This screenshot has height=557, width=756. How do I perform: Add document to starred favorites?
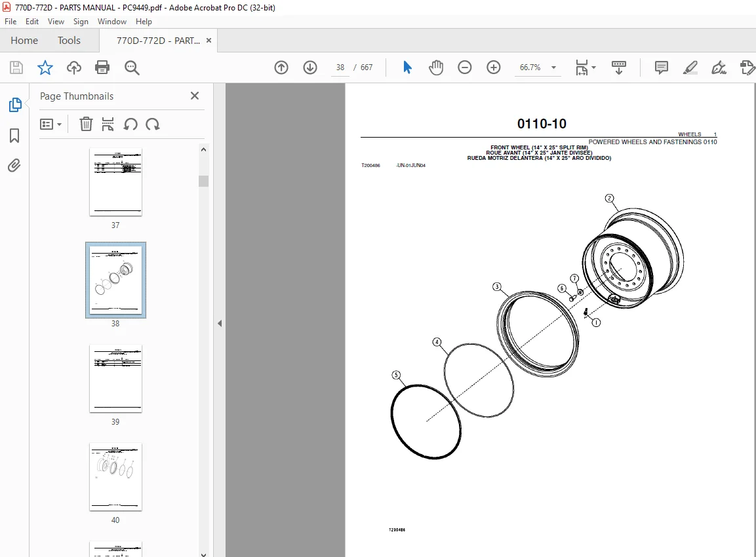point(45,67)
